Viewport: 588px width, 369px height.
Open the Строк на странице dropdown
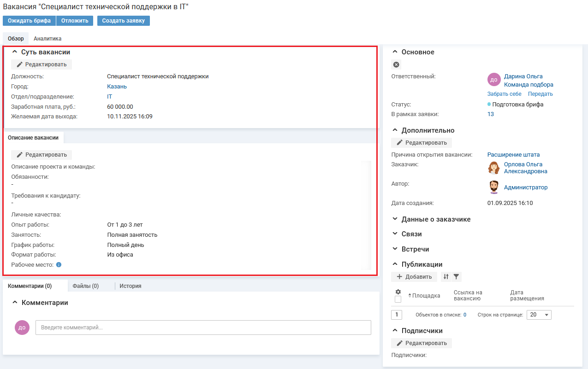(539, 315)
